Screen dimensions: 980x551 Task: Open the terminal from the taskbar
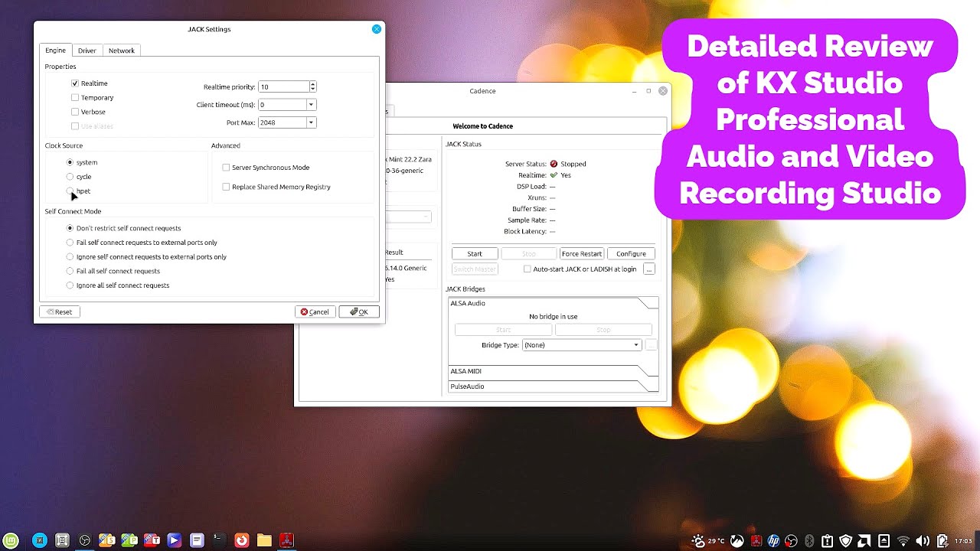pos(219,540)
